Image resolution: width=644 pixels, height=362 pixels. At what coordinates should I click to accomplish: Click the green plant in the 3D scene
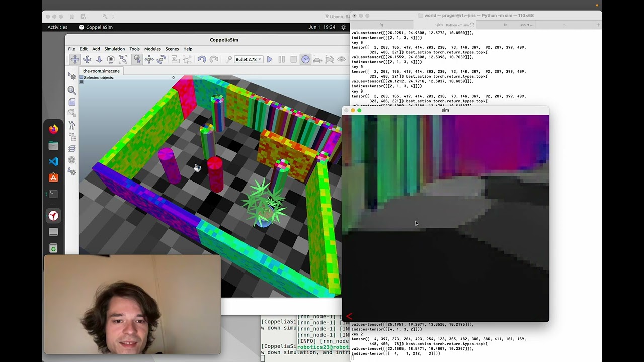263,202
